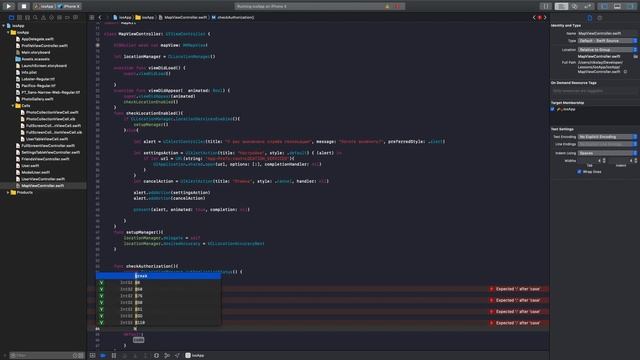Toggle the Inspectors panel visibility
Viewport: 640px width, 360px height.
pos(631,6)
